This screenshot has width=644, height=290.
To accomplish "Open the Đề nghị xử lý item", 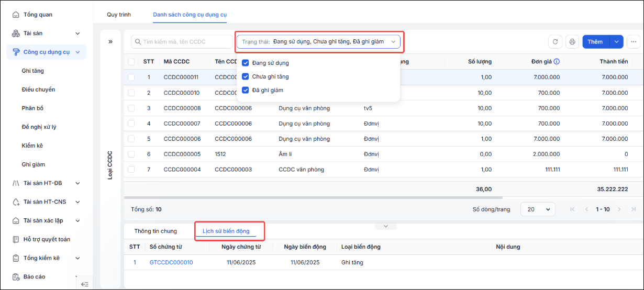I will pos(39,127).
